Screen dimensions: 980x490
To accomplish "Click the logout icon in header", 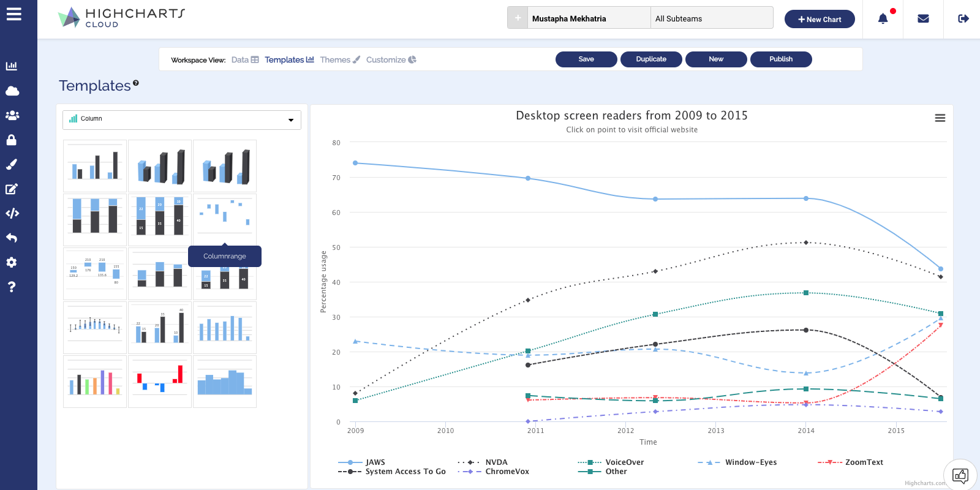I will 963,19.
